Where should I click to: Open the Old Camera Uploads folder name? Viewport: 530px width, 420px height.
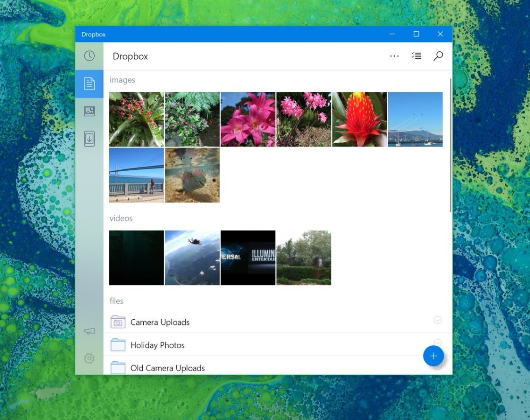(167, 368)
